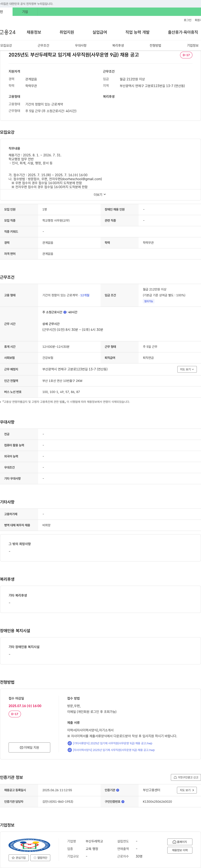
Task: Click the 로그인 link
Action: click(188, 20)
